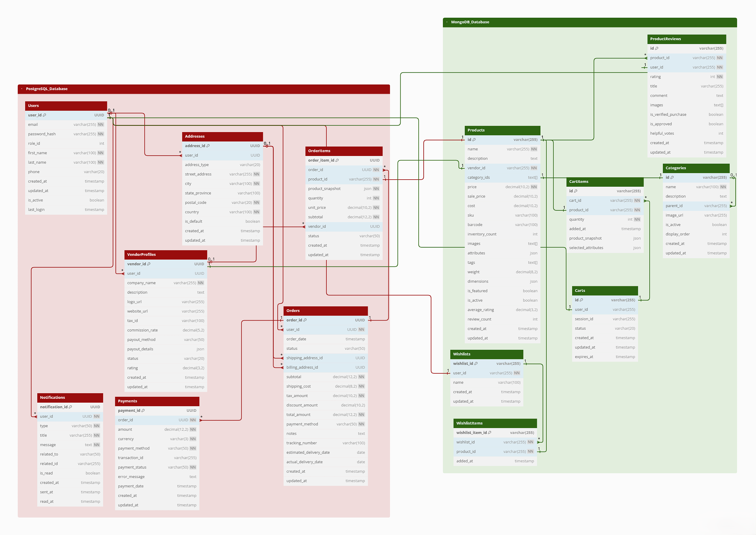The image size is (756, 535).
Task: Click the key icon beside notification_id
Action: (x=70, y=407)
